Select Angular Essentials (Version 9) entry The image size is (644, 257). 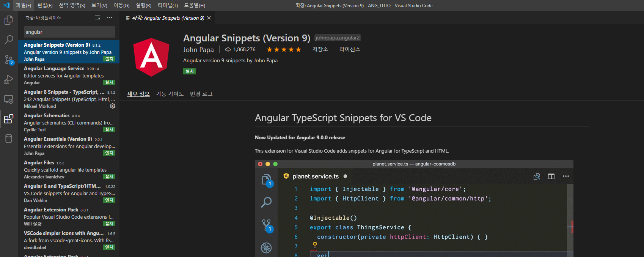click(69, 146)
